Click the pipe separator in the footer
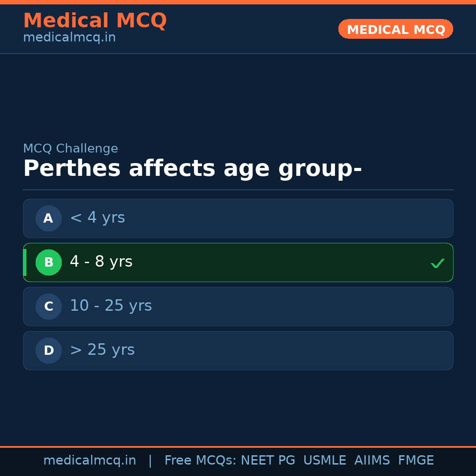 (150, 460)
